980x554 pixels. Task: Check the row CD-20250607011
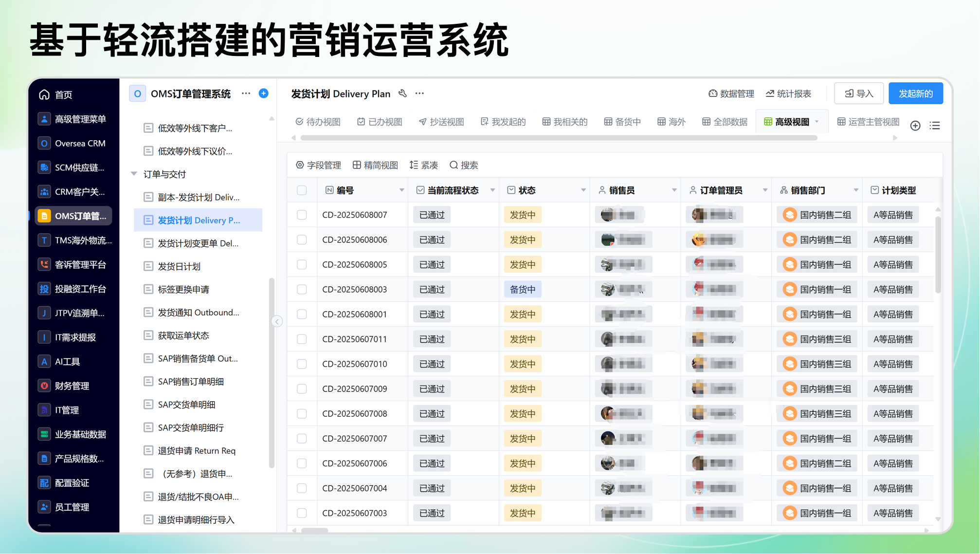pyautogui.click(x=302, y=339)
